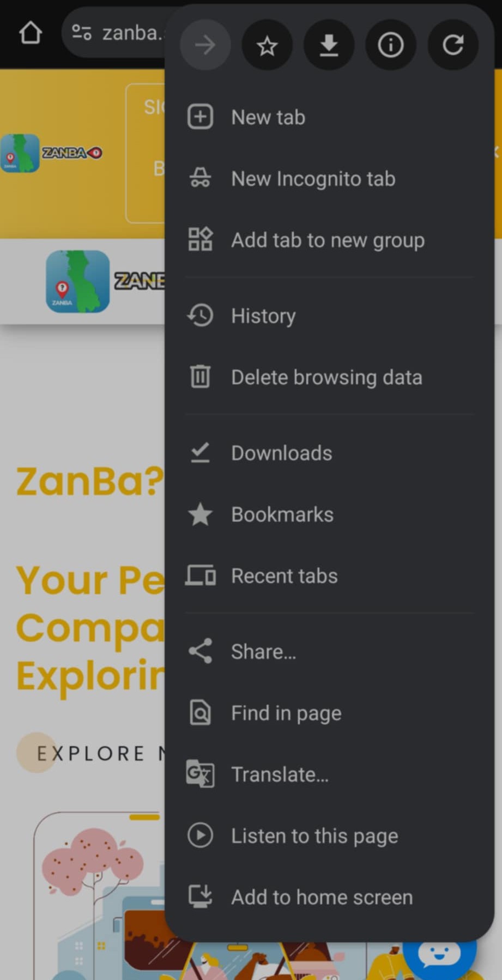Bookmark this page with the star outline icon
Image resolution: width=502 pixels, height=980 pixels.
pos(267,45)
